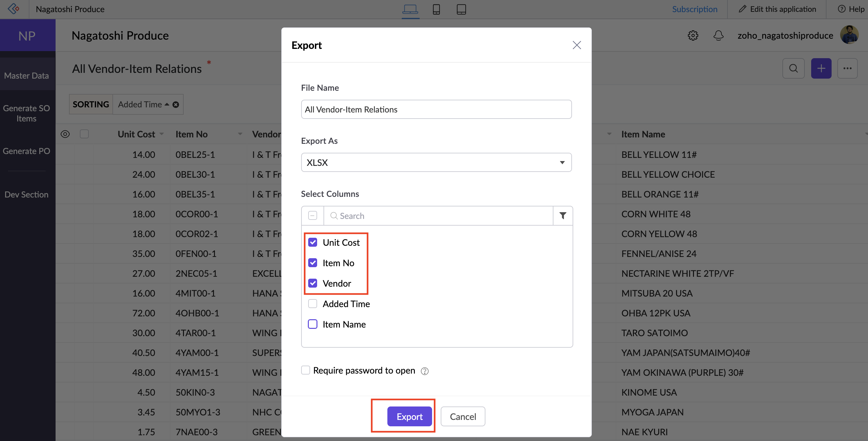Select all rows header checkbox
Viewport: 868px width, 441px height.
pyautogui.click(x=84, y=134)
